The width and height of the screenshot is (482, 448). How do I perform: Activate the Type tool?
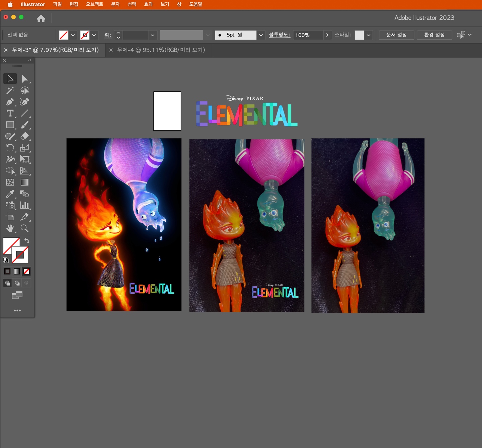10,113
